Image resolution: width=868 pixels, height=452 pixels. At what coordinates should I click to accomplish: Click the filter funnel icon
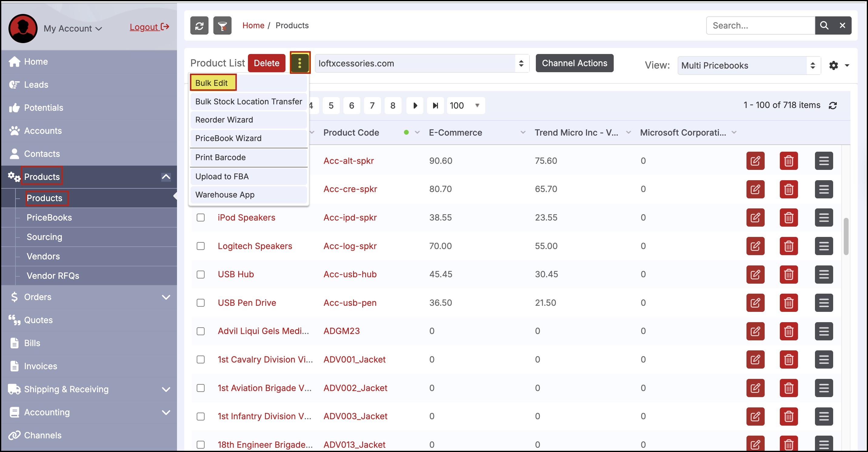tap(222, 26)
